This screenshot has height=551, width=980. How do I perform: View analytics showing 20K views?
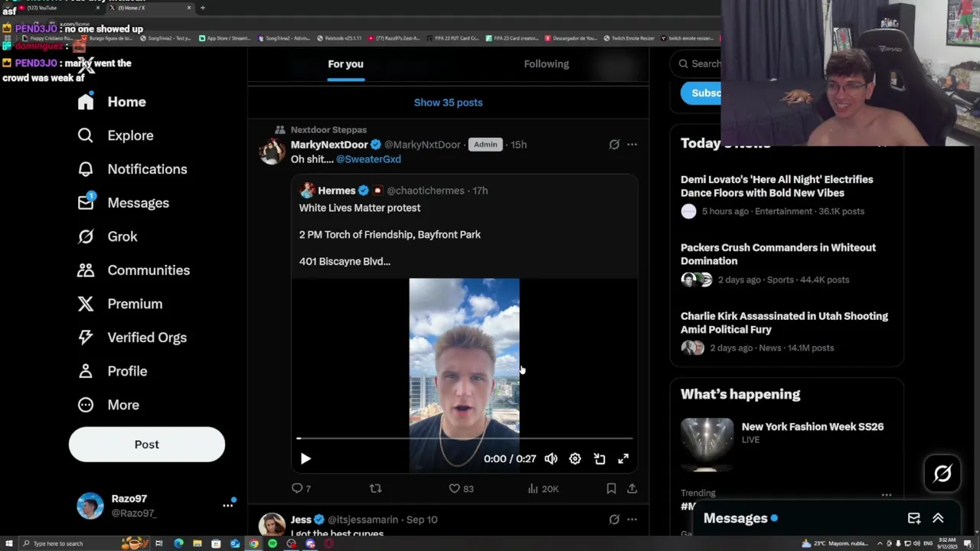coord(543,488)
